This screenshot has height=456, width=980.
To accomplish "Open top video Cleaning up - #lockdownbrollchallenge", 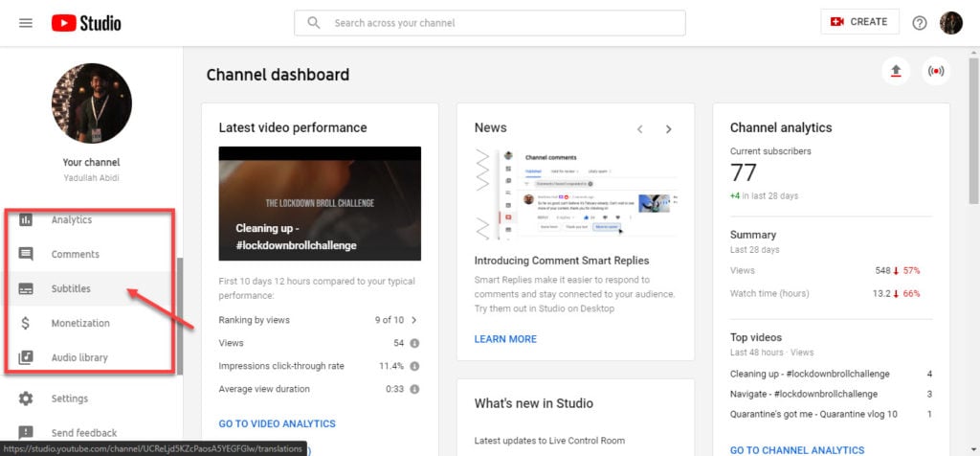I will tap(810, 374).
